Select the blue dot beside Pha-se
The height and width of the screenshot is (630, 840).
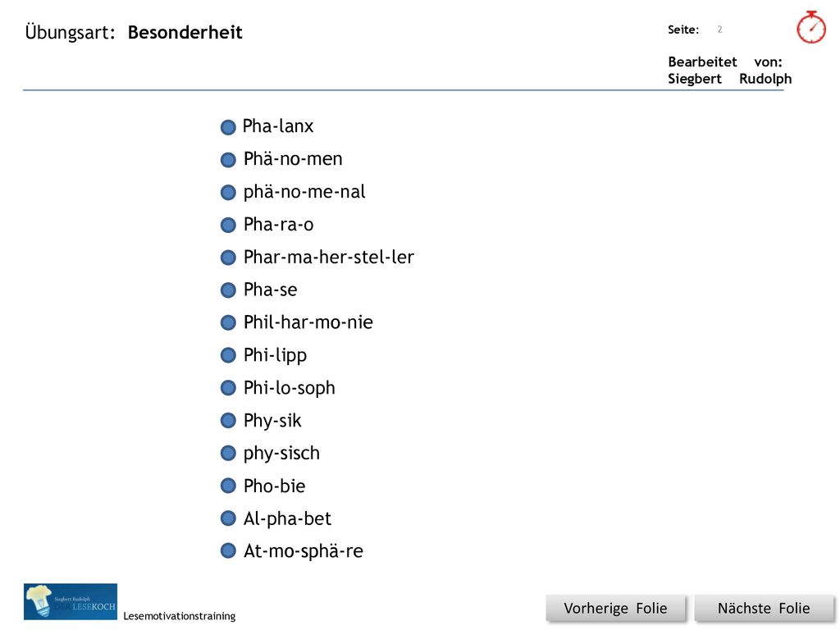(x=228, y=290)
